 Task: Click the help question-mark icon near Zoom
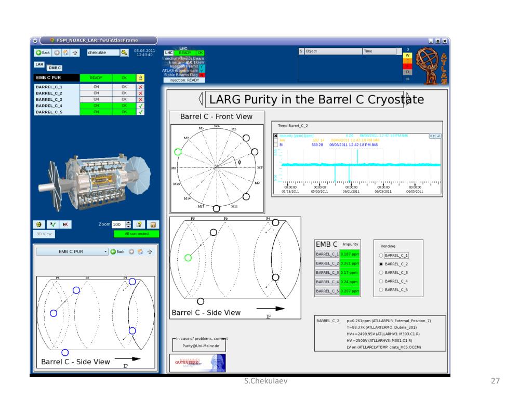(139, 224)
